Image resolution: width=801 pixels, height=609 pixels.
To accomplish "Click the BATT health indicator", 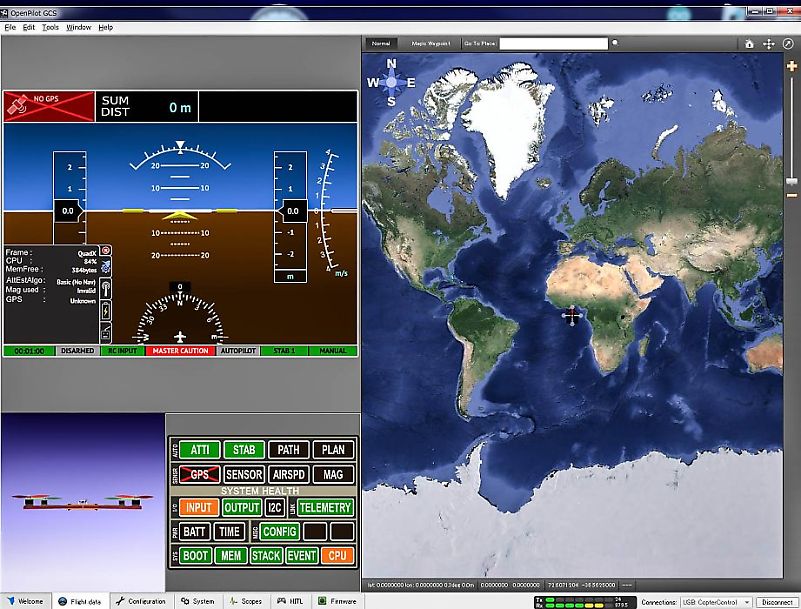I will (x=194, y=532).
